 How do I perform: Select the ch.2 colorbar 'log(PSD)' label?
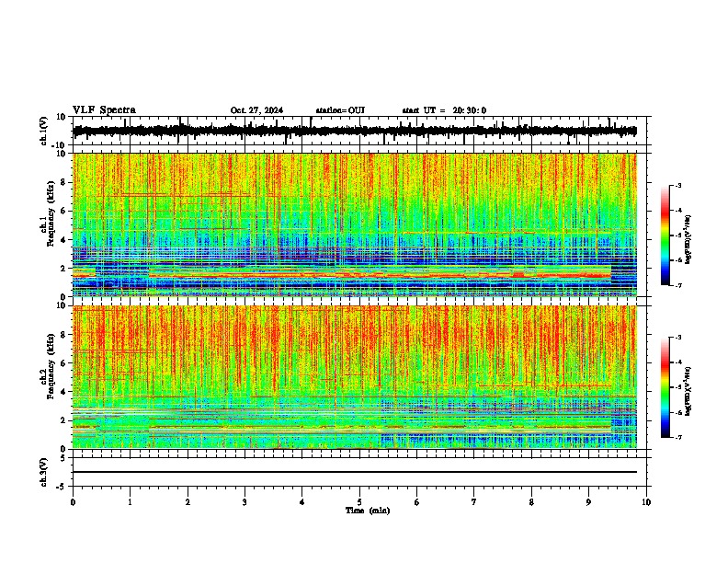tap(688, 391)
